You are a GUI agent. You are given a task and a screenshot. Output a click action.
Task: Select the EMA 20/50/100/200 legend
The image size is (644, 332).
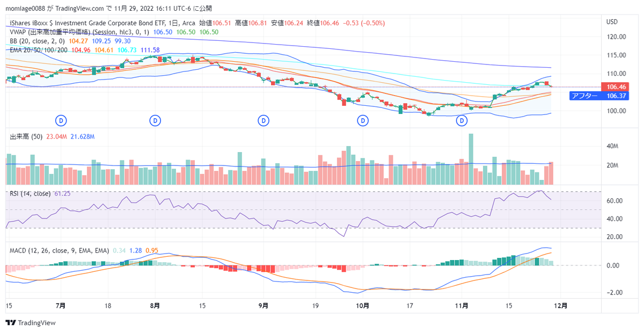click(x=39, y=50)
